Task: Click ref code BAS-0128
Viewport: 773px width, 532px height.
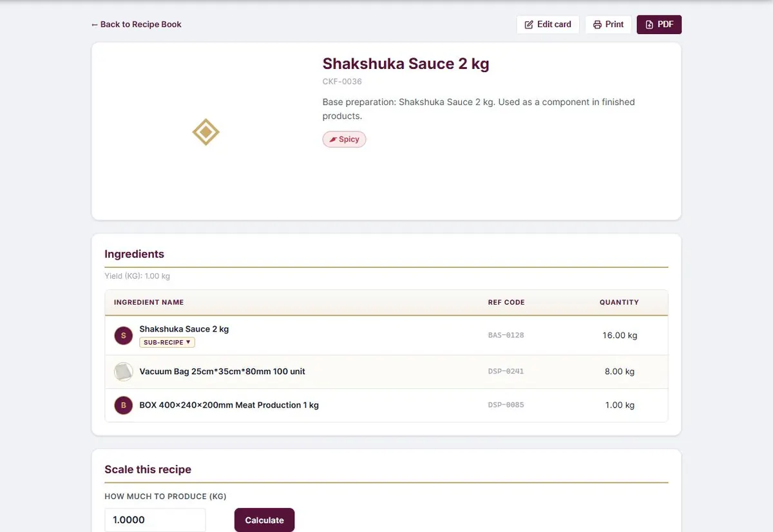Action: (x=506, y=336)
